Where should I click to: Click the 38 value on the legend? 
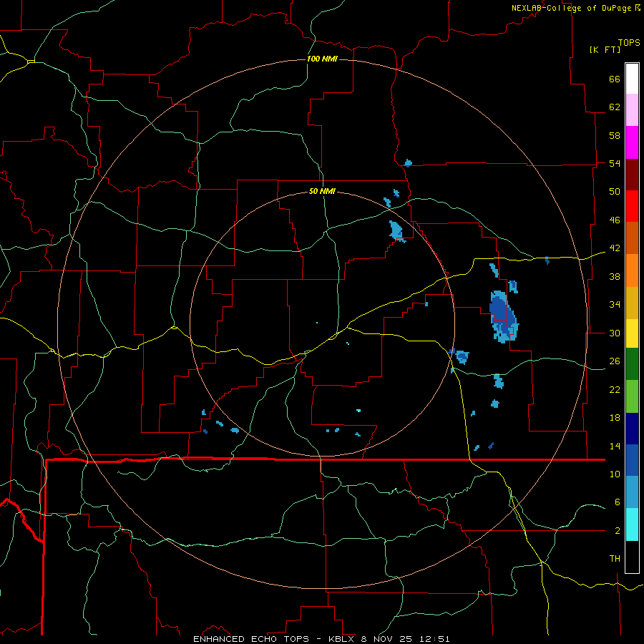[x=615, y=276]
